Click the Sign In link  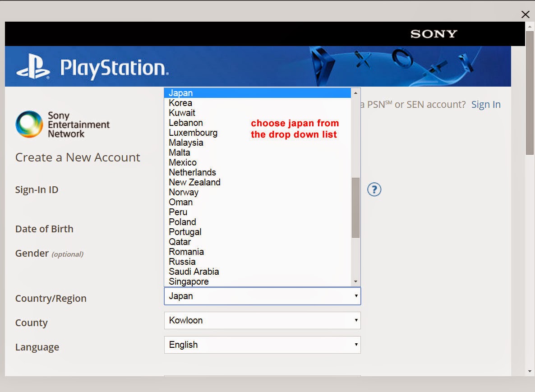tap(486, 104)
